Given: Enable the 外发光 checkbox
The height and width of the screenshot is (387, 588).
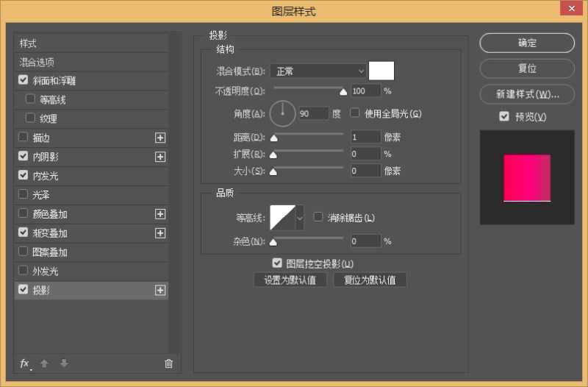Looking at the screenshot, I should [x=23, y=270].
